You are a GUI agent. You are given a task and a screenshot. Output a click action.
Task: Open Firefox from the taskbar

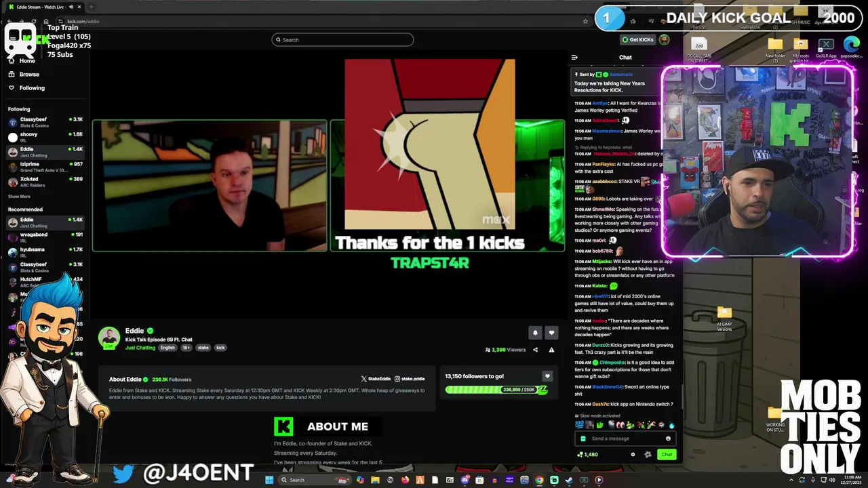click(405, 480)
